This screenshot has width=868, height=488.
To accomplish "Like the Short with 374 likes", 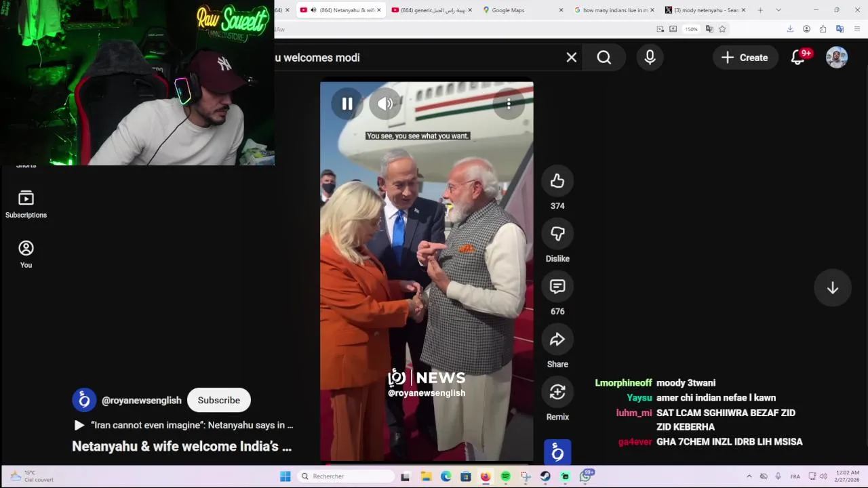I will pyautogui.click(x=557, y=181).
